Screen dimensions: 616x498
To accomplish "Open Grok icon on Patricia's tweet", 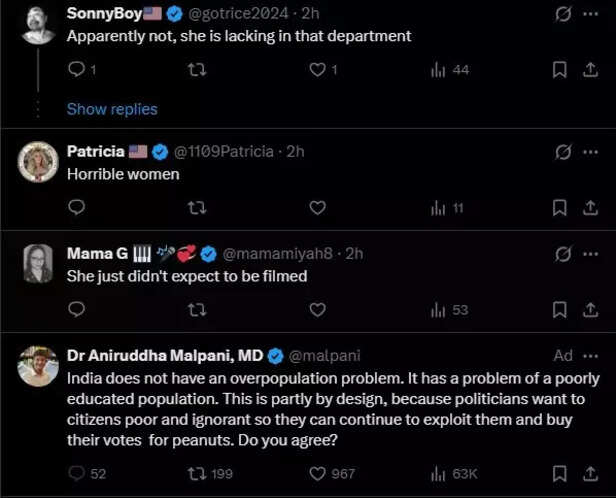I will click(563, 152).
